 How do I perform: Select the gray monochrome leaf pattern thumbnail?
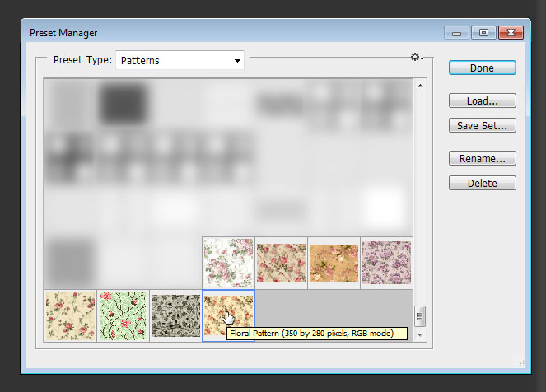(176, 315)
